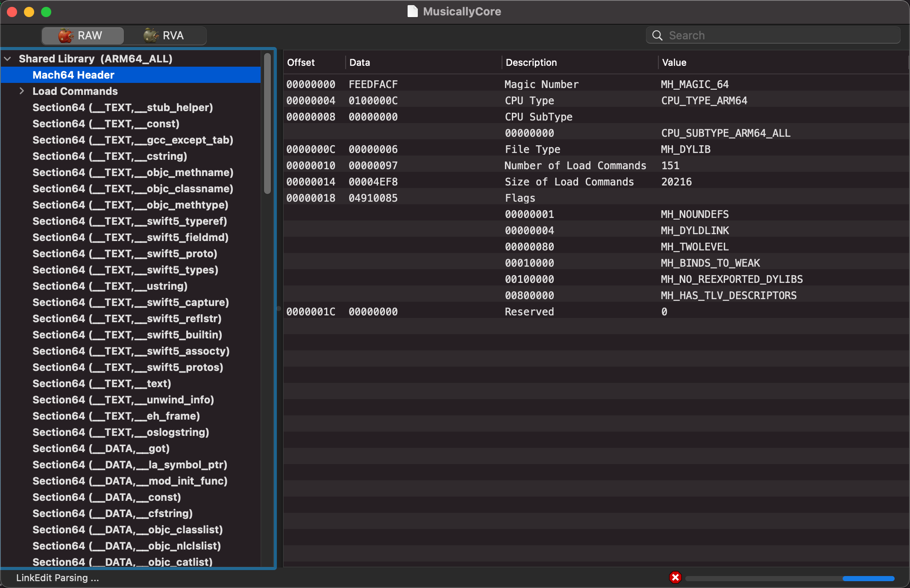Open Section64 (__TEXT,__swift5_fieldmd)
The width and height of the screenshot is (910, 588).
click(130, 237)
